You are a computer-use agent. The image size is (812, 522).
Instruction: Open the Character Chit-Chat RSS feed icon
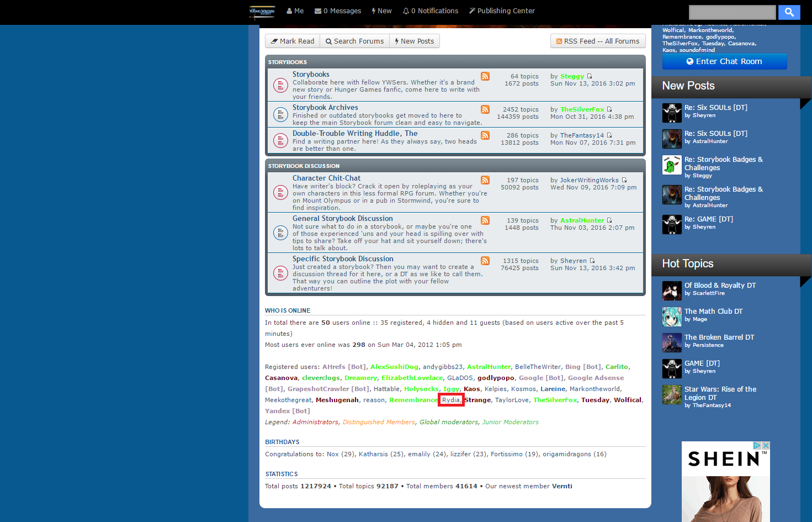coord(485,180)
